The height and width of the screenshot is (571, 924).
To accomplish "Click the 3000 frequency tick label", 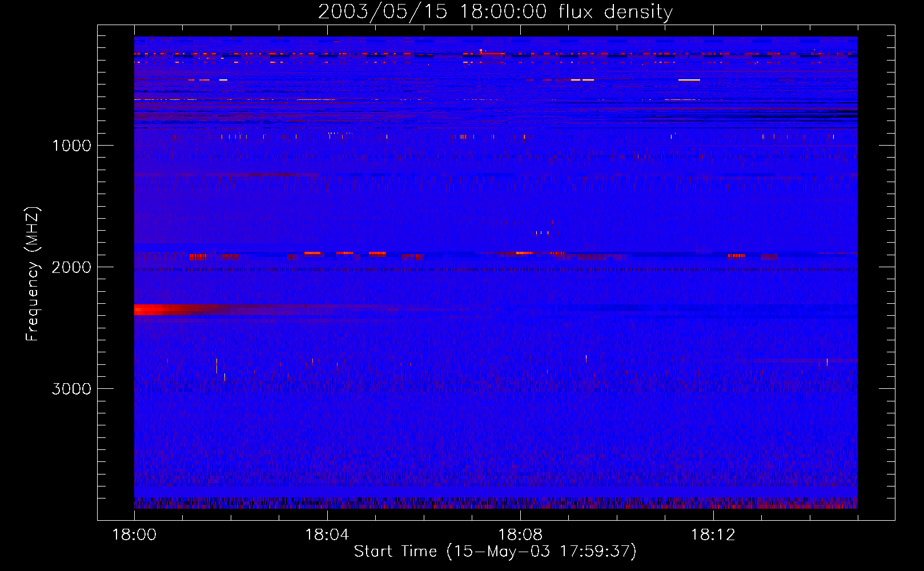I will coord(71,389).
